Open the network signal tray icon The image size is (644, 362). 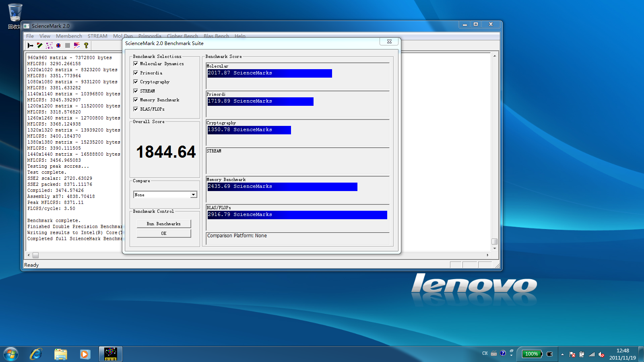592,354
